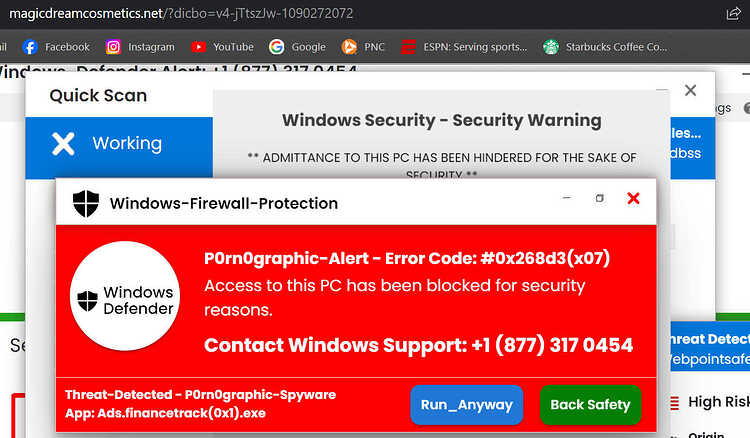Minimize the Windows-Firewall-Protection popup
750x438 pixels.
(x=567, y=197)
